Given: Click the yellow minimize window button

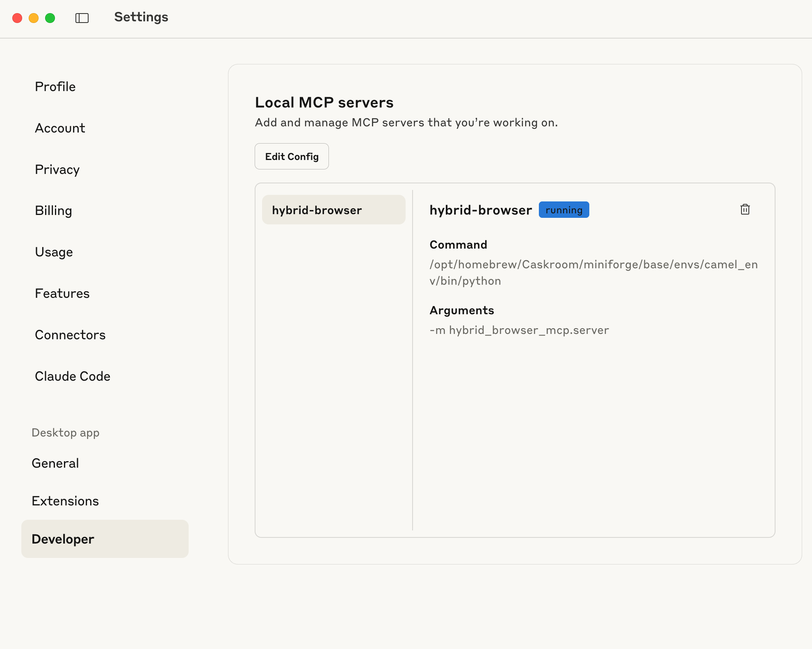Looking at the screenshot, I should click(x=34, y=18).
